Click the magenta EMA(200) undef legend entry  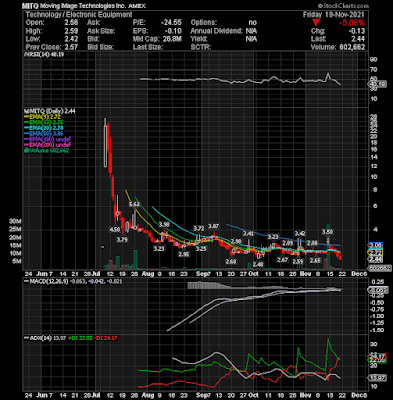(x=47, y=145)
